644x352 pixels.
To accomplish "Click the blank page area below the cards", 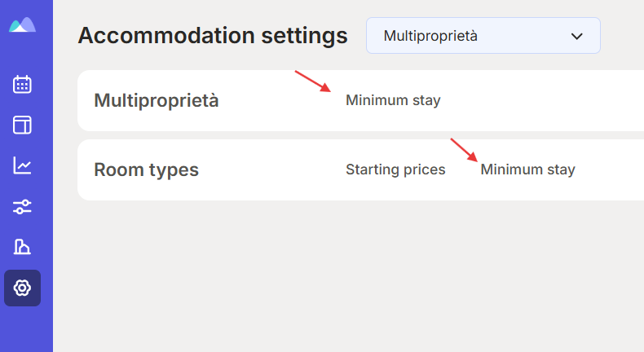I will coord(348,275).
